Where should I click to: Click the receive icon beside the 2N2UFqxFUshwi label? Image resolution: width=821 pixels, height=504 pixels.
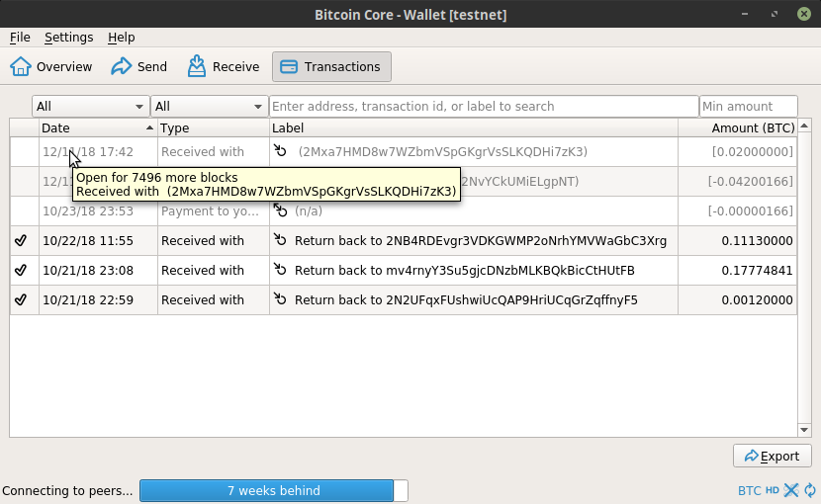[x=281, y=298]
